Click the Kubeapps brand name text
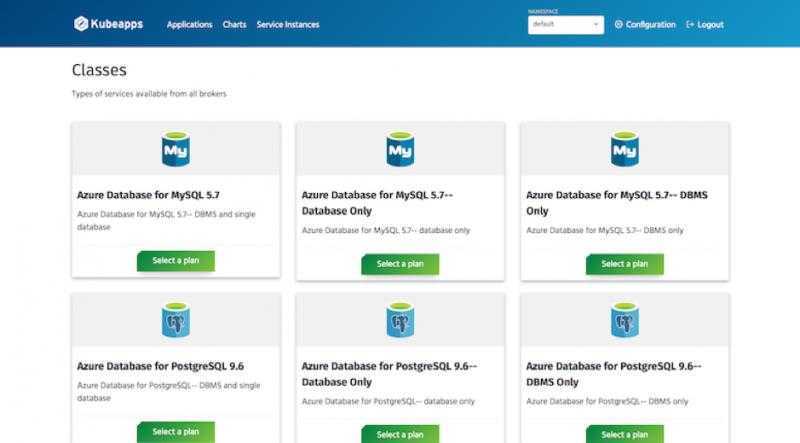This screenshot has width=800, height=443. click(x=117, y=24)
